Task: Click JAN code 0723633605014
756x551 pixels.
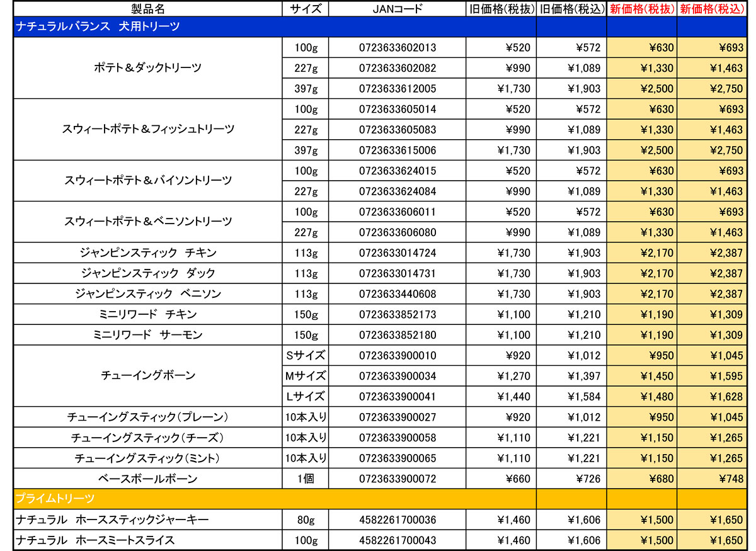Action: click(x=398, y=109)
